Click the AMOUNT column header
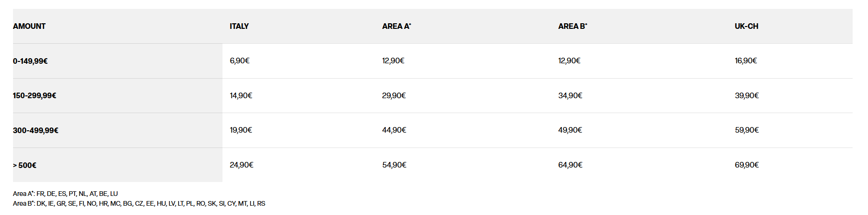Viewport: 868px width, 215px height. click(29, 26)
